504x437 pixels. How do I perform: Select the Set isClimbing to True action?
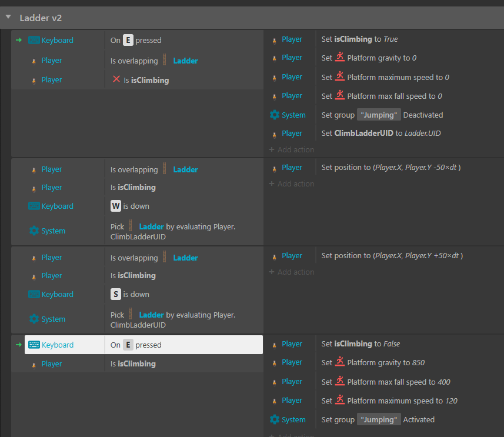pos(359,39)
